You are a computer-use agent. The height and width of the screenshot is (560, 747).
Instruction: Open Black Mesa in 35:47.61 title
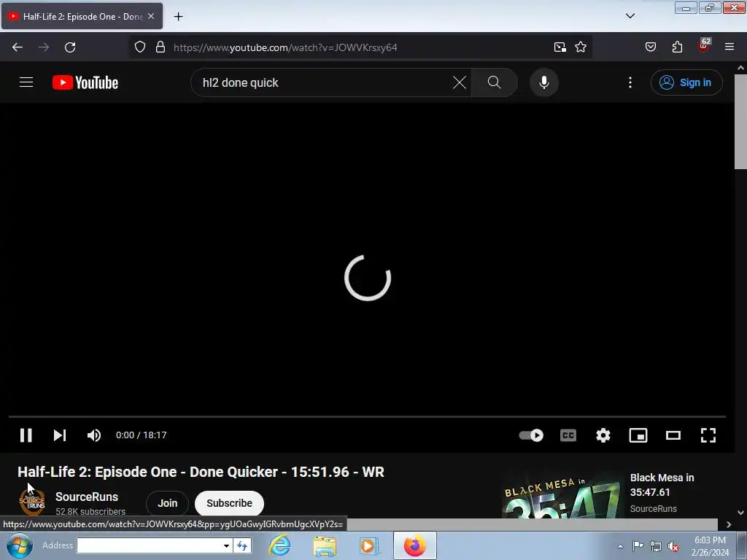tap(662, 485)
